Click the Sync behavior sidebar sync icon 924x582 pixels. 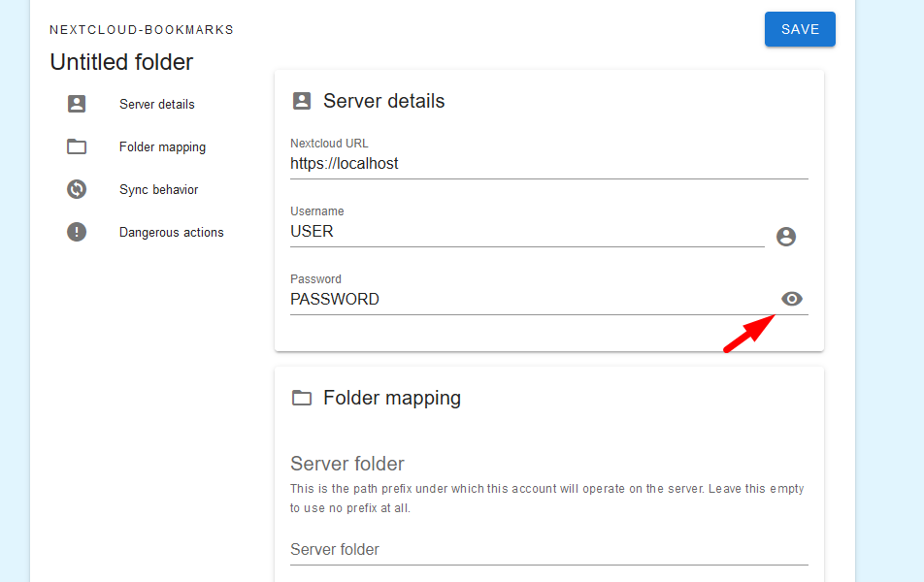point(77,189)
